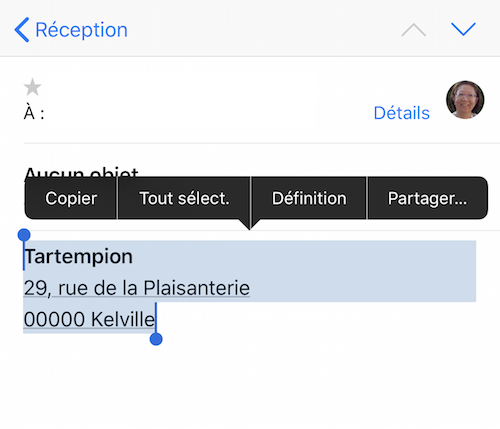The width and height of the screenshot is (500, 429).
Task: Open the Détails link
Action: click(402, 113)
